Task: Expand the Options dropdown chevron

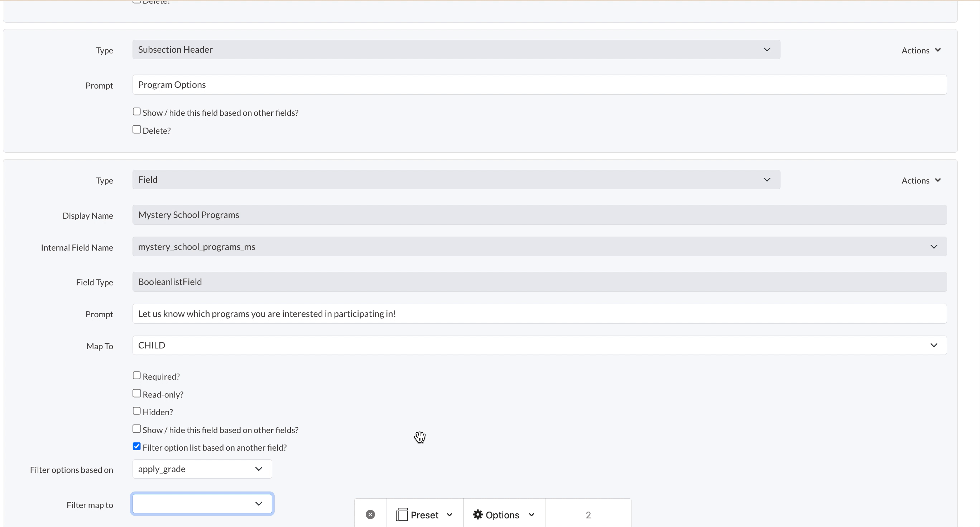Action: (532, 515)
